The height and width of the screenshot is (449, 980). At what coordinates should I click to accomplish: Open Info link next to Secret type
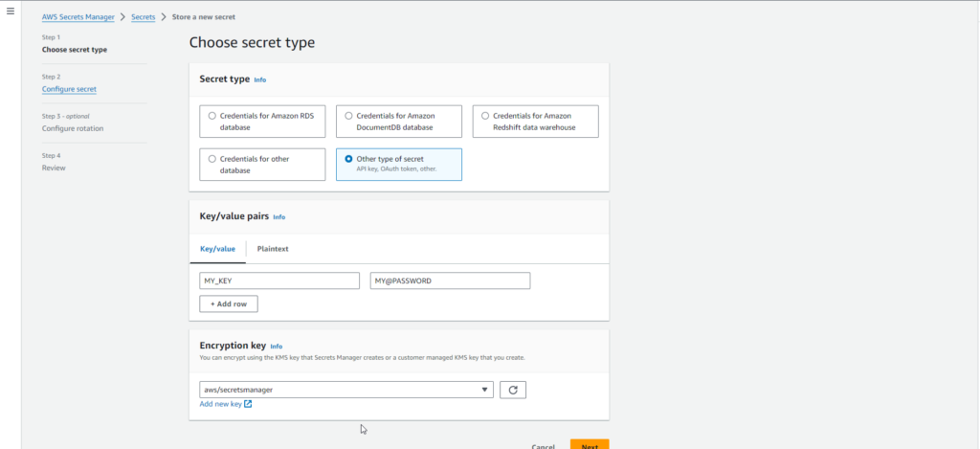coord(260,80)
